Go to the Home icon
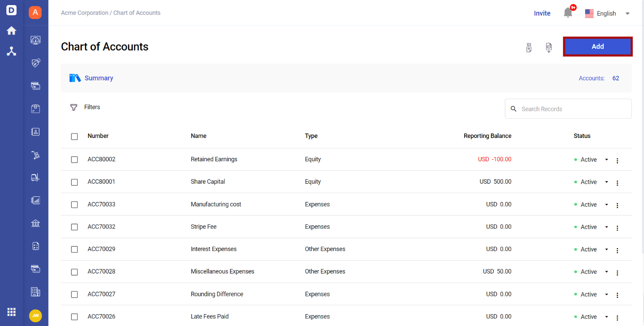644x326 pixels. [x=11, y=31]
